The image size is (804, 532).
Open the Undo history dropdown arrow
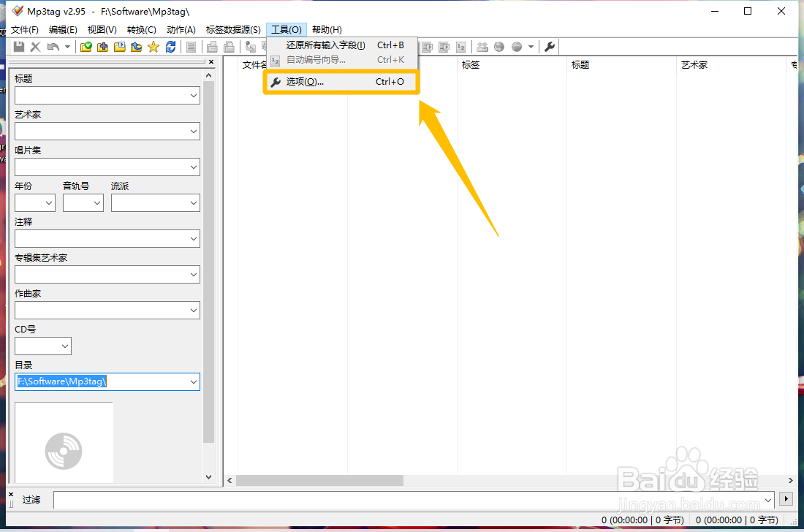[x=67, y=47]
